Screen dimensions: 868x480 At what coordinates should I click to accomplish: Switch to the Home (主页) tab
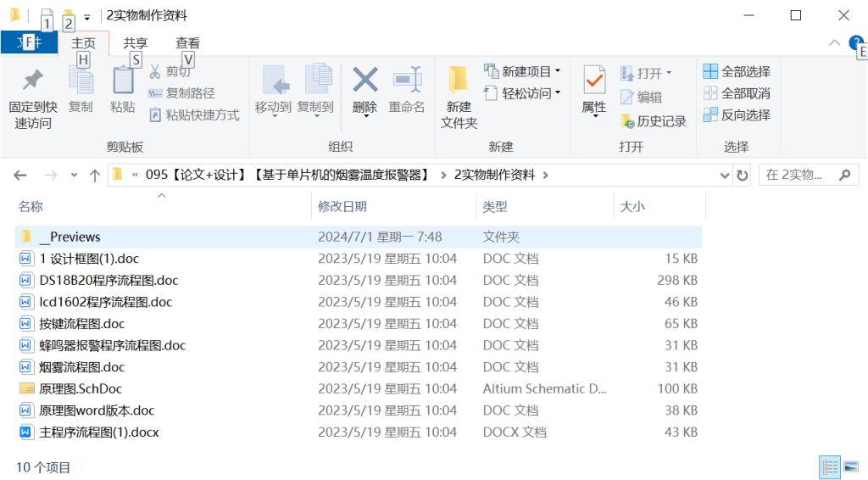pyautogui.click(x=83, y=42)
